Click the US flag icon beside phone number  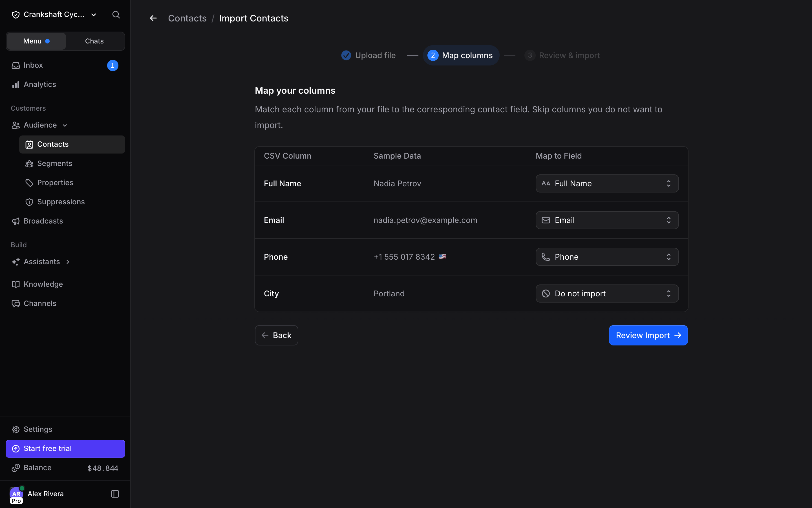442,256
